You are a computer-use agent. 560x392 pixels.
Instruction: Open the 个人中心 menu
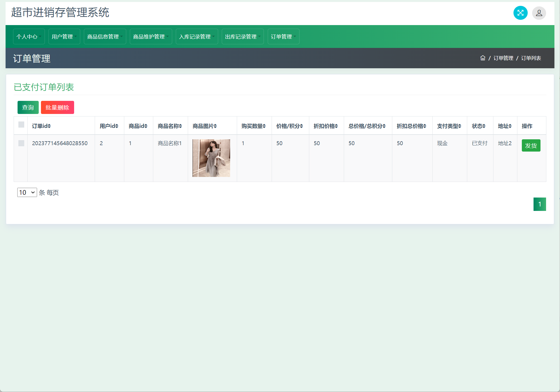pyautogui.click(x=29, y=36)
